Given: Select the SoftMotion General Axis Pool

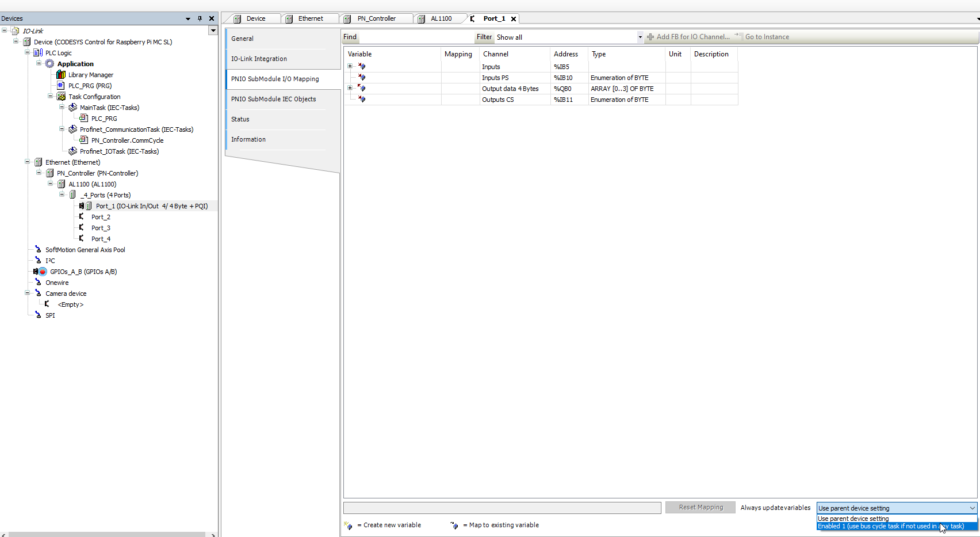Looking at the screenshot, I should tap(85, 249).
